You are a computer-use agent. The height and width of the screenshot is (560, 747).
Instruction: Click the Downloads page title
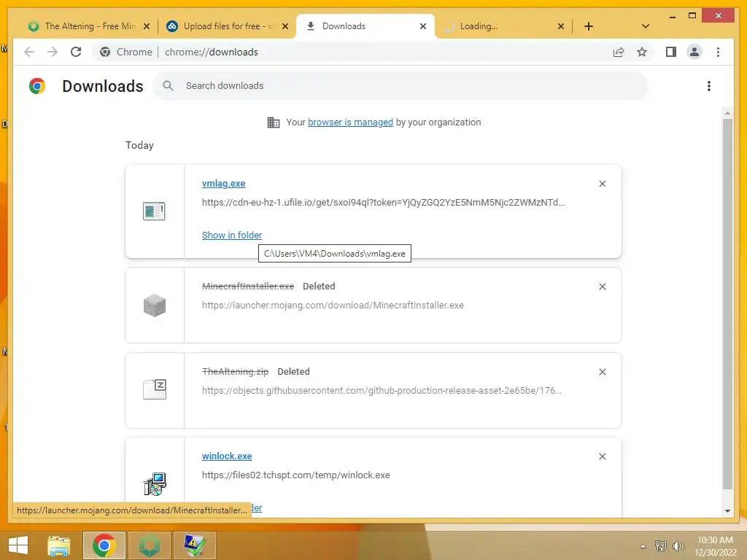[x=102, y=86]
